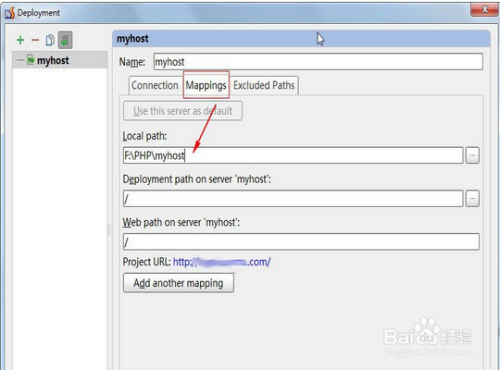Click Use this server as default button
This screenshot has height=370, width=500.
183,111
